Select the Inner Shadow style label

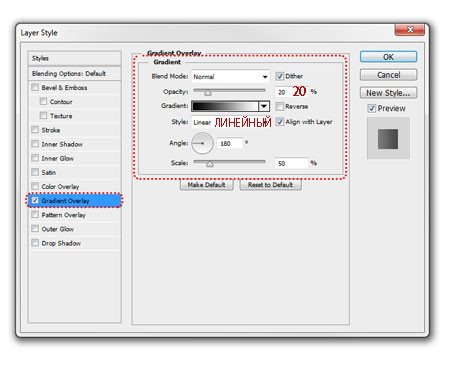click(62, 144)
